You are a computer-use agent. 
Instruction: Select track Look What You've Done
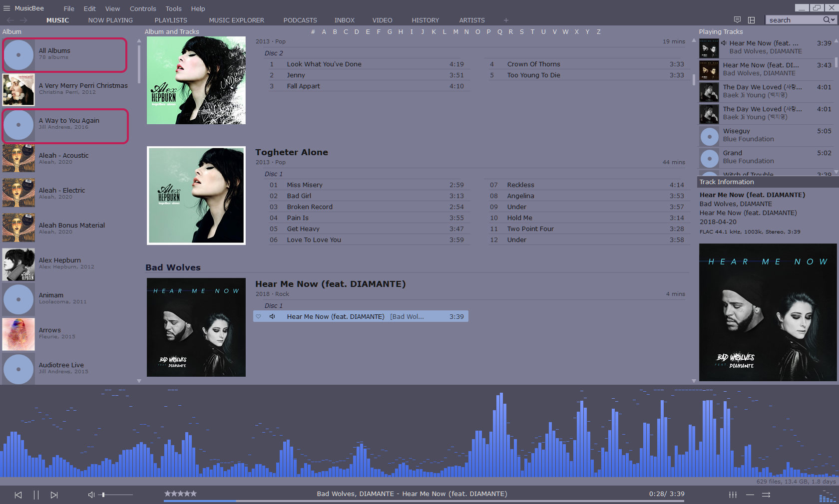[x=367, y=64]
